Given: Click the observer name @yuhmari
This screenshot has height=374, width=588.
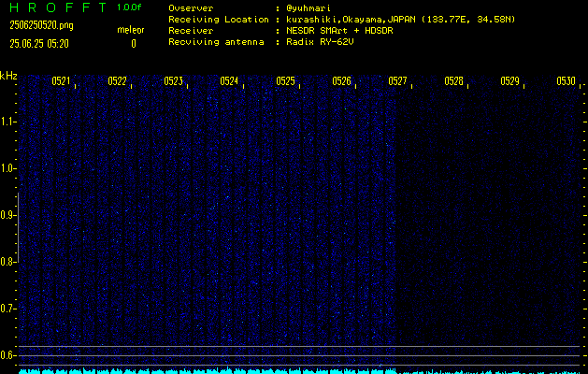Looking at the screenshot, I should pos(308,8).
